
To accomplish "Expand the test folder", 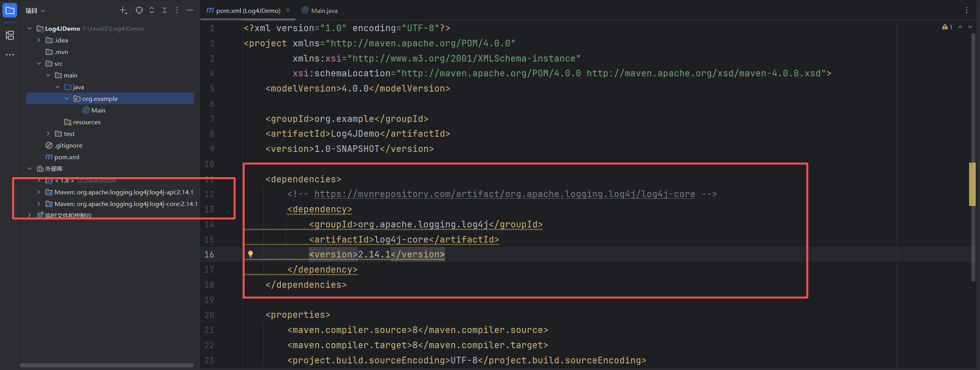I will (48, 134).
